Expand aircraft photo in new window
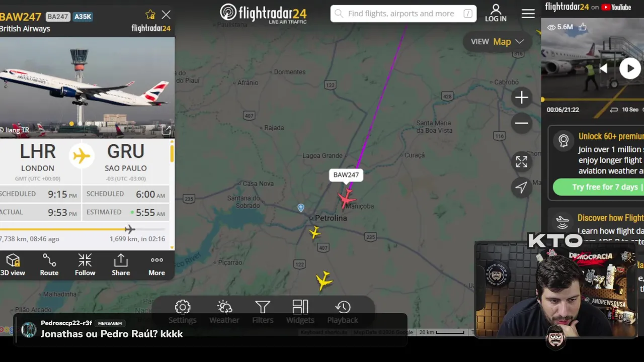The height and width of the screenshot is (362, 644). point(166,130)
